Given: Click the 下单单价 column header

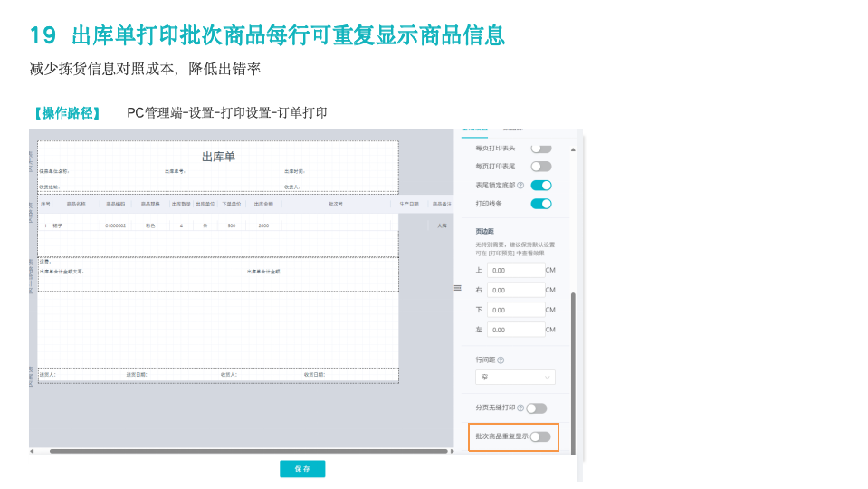Looking at the screenshot, I should point(232,204).
